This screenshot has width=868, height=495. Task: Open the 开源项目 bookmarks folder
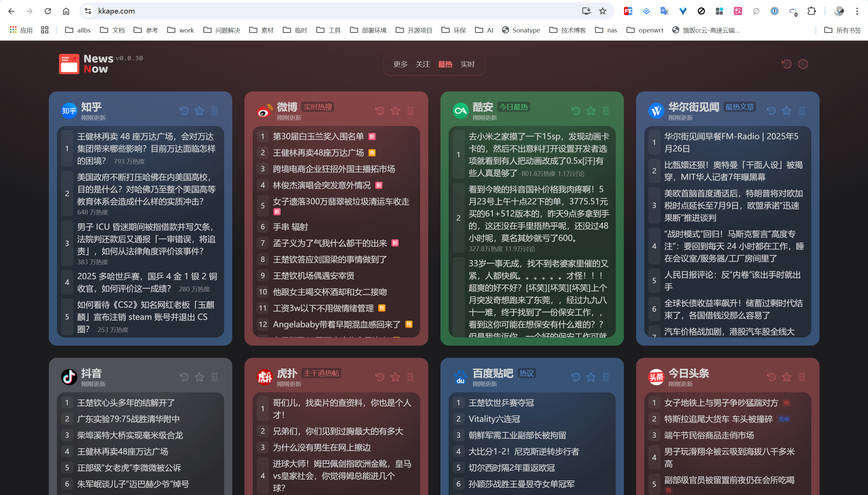[414, 30]
